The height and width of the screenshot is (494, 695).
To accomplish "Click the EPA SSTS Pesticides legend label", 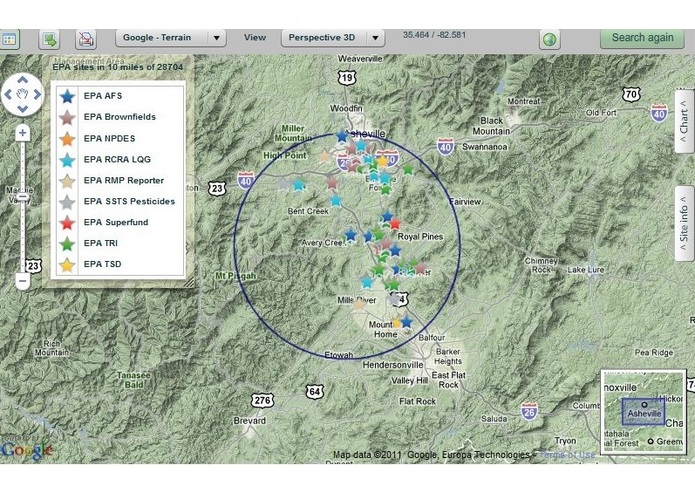I will click(129, 202).
